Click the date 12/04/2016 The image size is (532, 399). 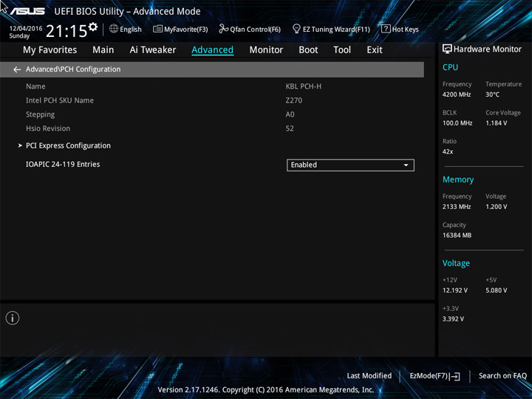coord(26,29)
